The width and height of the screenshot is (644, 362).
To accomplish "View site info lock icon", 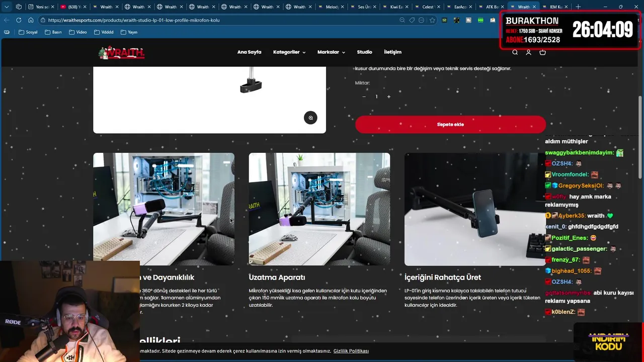I will tap(43, 20).
